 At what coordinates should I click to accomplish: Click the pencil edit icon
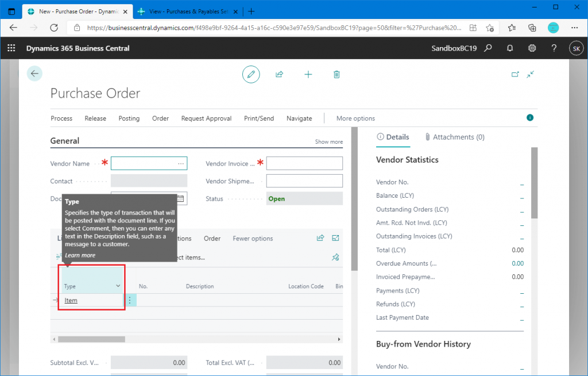[x=250, y=74]
